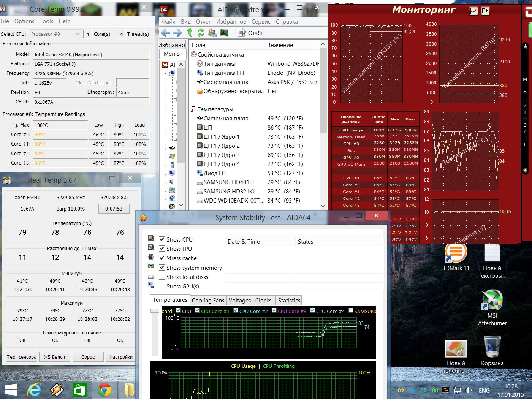Launch Internet Explorer from taskbar
Screen dimensions: 532x399
[x=34, y=390]
